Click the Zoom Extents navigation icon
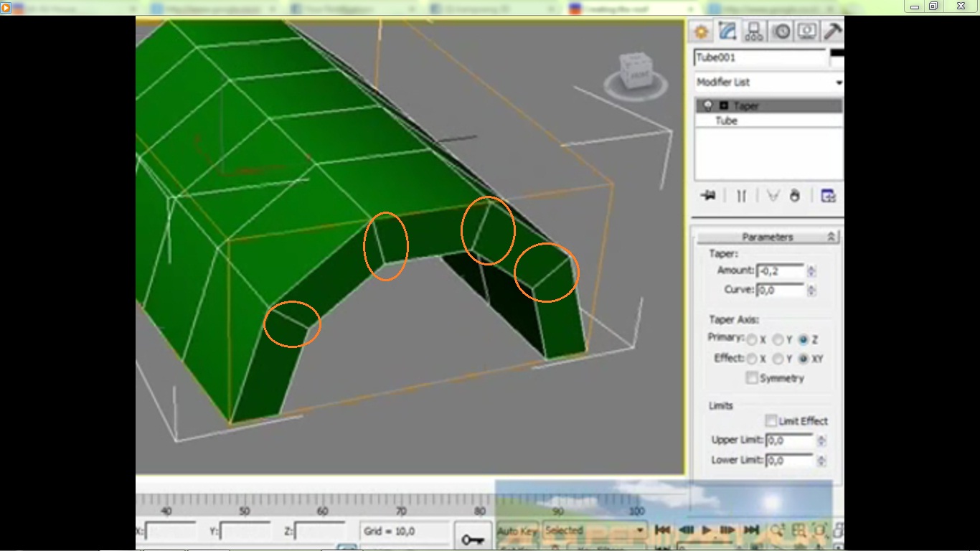Screen dimensions: 980x551 (820, 531)
